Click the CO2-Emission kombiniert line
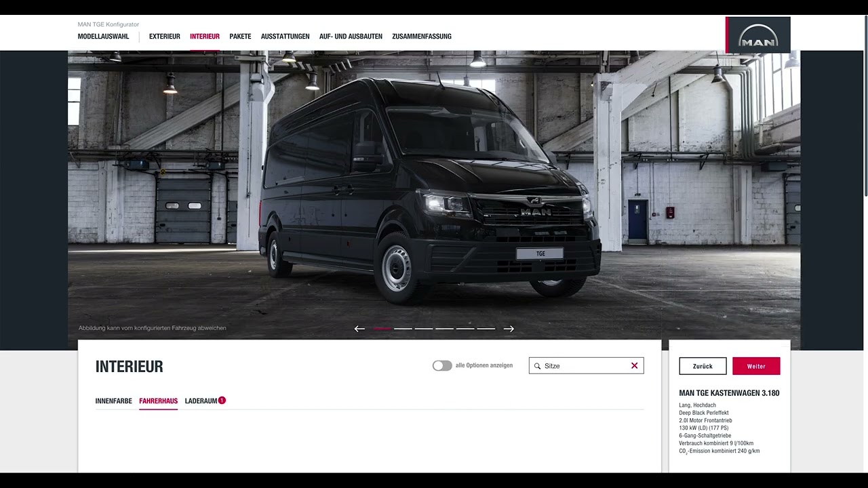This screenshot has width=868, height=488. [719, 451]
